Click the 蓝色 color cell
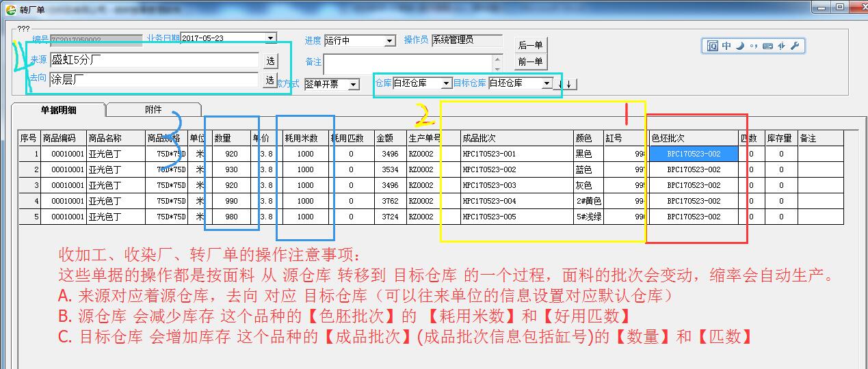 point(588,169)
